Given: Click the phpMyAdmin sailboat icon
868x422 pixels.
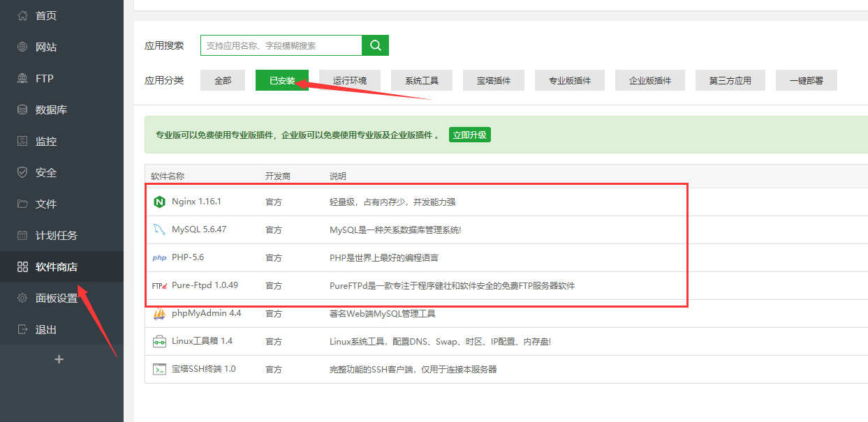Looking at the screenshot, I should tap(159, 313).
